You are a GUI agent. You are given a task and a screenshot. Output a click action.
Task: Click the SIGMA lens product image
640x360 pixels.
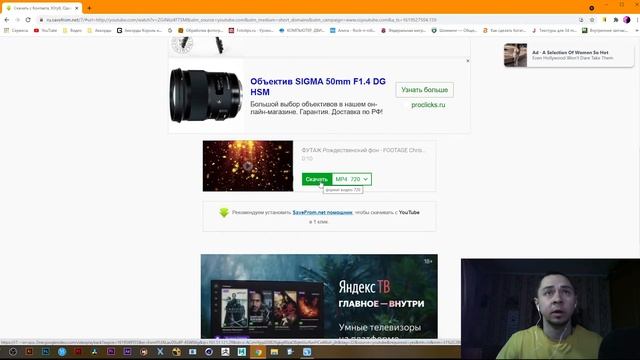206,96
